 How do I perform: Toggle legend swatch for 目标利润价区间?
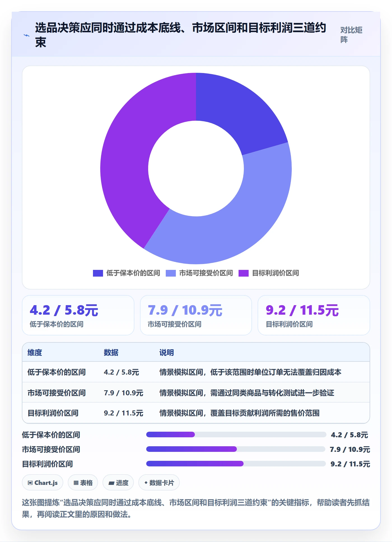[x=244, y=273]
